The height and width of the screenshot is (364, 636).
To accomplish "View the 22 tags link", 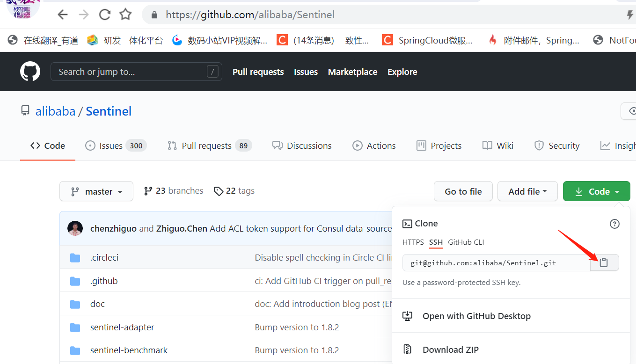I will coord(234,191).
